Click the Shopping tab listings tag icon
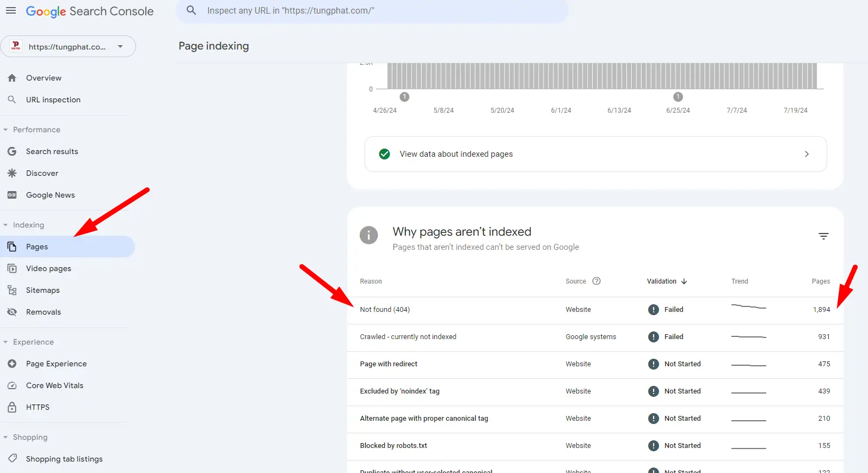Viewport: 868px width, 473px height. point(12,458)
